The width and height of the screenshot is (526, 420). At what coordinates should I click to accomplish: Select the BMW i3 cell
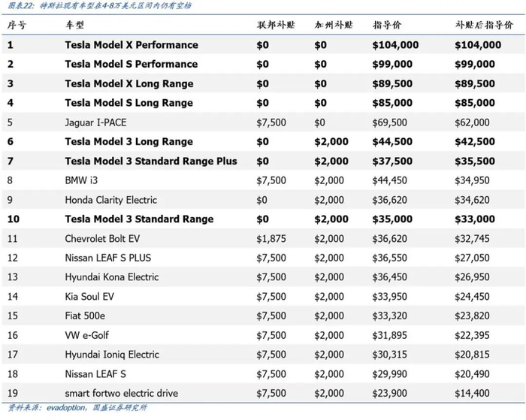(82, 180)
